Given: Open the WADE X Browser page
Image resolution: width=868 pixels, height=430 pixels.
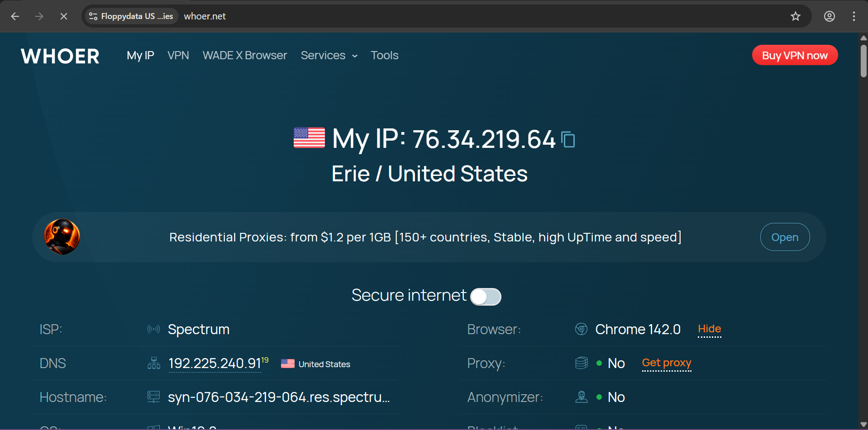Looking at the screenshot, I should pos(244,55).
